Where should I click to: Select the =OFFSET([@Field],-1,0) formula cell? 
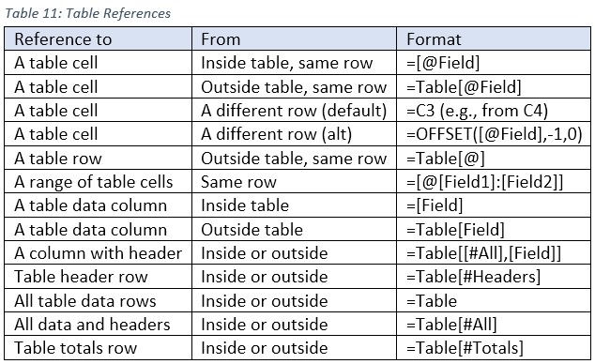point(494,134)
